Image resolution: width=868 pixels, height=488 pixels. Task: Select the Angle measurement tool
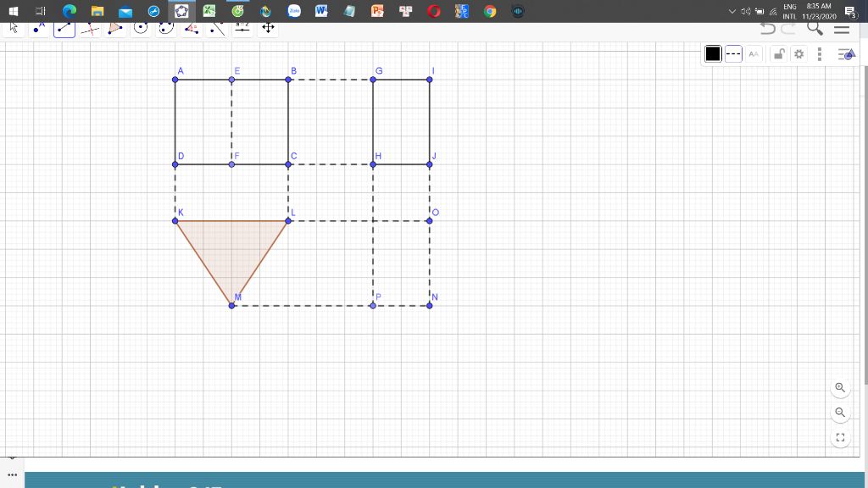192,28
